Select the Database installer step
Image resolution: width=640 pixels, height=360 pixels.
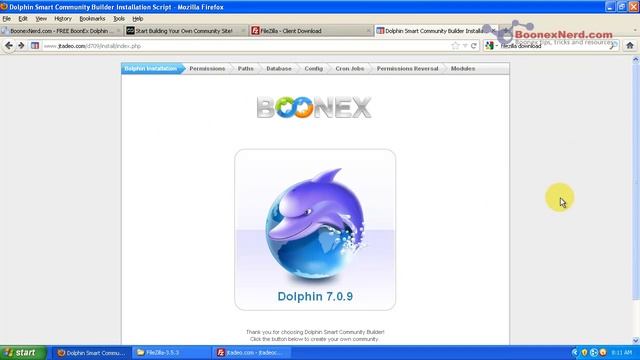tap(279, 69)
